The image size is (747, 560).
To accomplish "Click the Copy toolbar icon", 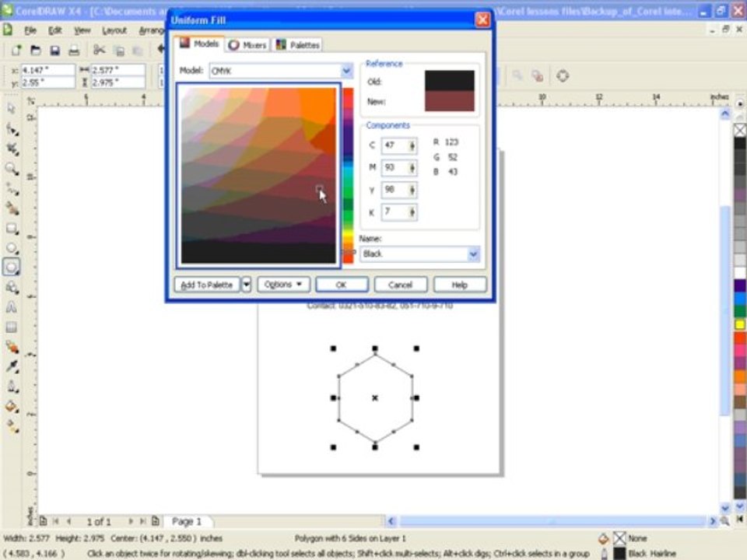I will click(119, 50).
